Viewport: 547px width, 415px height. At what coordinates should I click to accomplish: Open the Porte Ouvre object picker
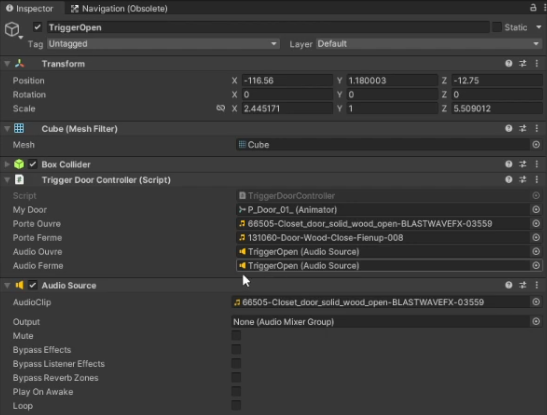click(x=536, y=224)
